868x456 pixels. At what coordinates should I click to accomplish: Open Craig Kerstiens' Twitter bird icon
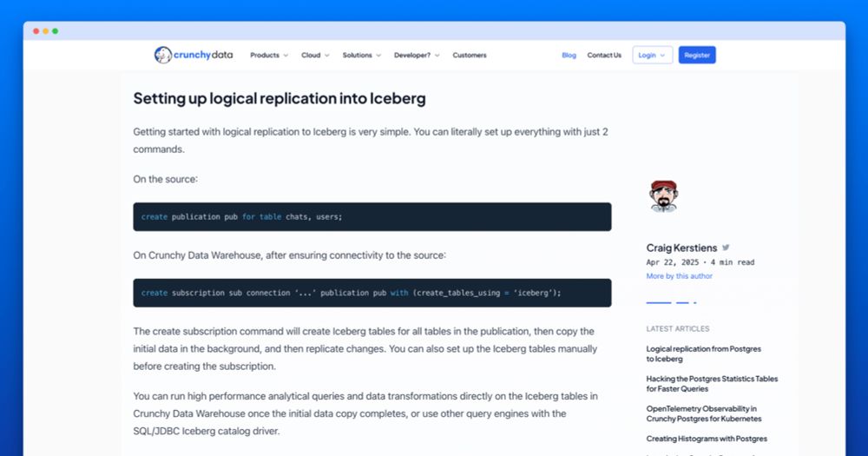(x=726, y=248)
